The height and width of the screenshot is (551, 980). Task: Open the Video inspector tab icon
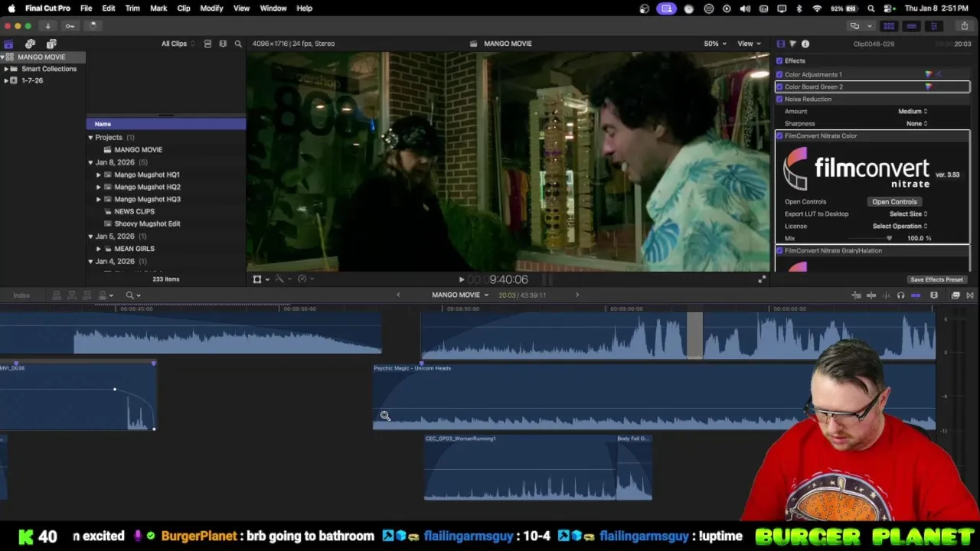tap(780, 44)
